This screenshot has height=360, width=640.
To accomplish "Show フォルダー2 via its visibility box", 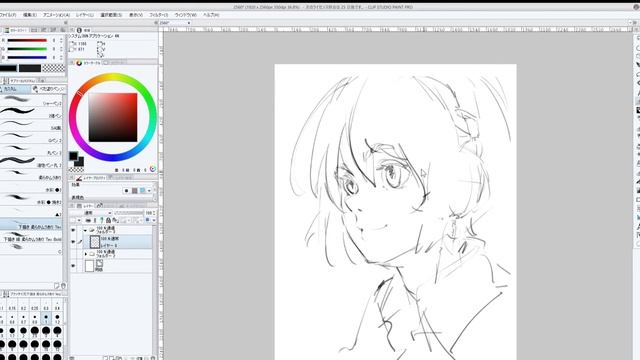I will click(x=73, y=254).
